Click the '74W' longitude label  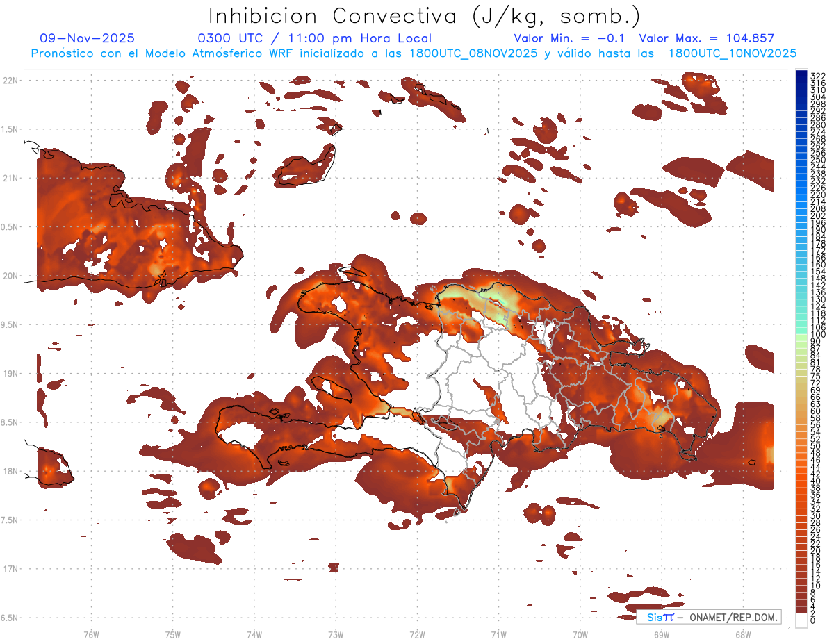click(x=254, y=634)
